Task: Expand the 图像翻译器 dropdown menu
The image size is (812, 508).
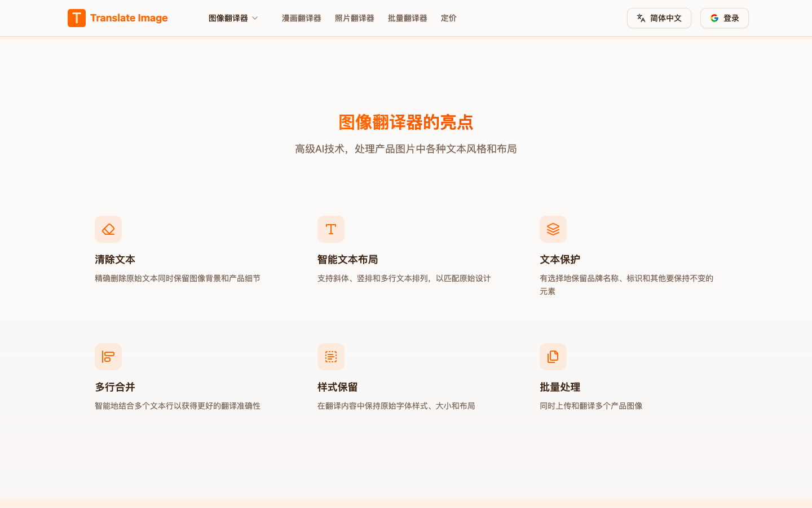Action: click(233, 18)
